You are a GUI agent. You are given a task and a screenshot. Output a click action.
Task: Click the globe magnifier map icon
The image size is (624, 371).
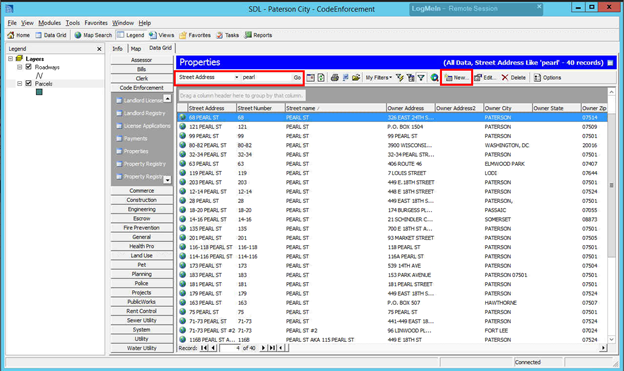434,78
